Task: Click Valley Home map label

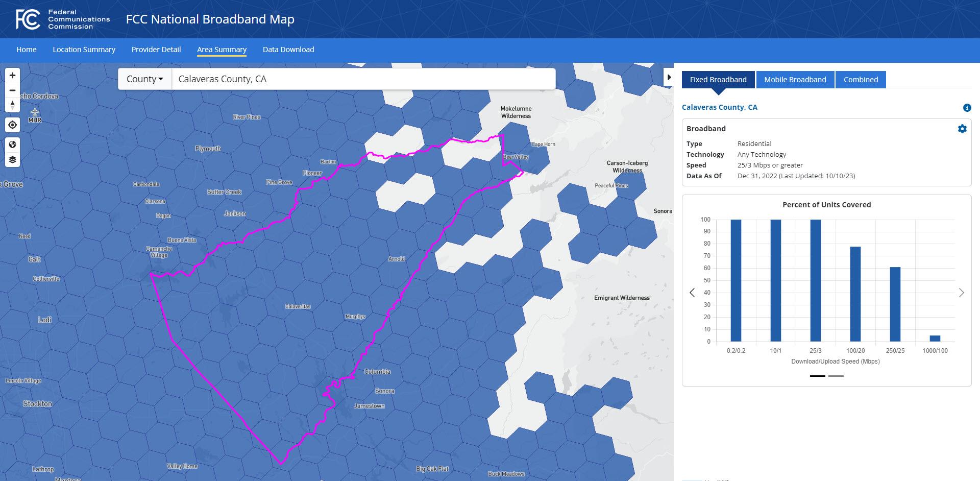Action: click(x=182, y=466)
